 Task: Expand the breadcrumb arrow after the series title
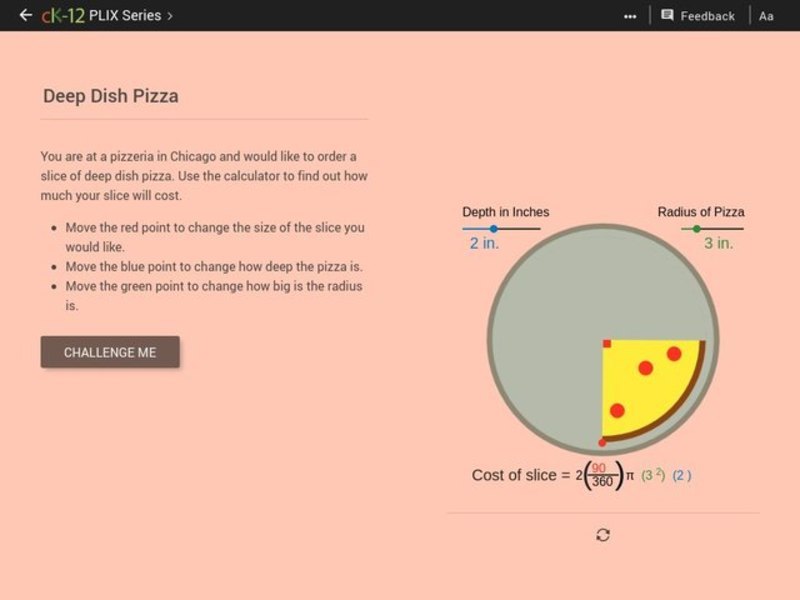point(168,15)
